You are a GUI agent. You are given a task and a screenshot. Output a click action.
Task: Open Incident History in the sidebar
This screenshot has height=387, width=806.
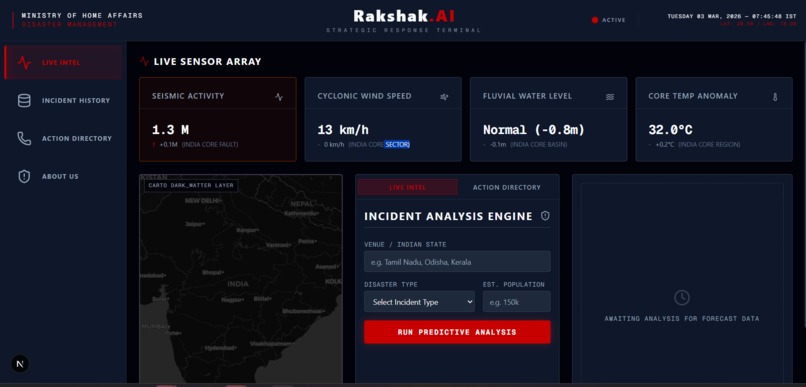point(63,101)
